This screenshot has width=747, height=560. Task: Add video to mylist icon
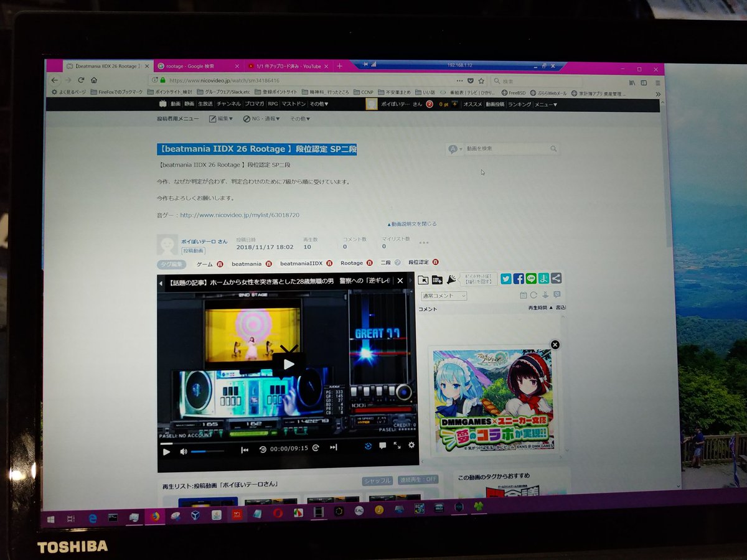(437, 280)
